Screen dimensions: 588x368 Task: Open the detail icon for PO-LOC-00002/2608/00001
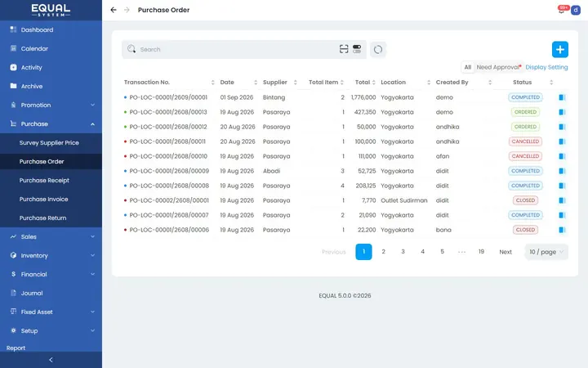562,200
